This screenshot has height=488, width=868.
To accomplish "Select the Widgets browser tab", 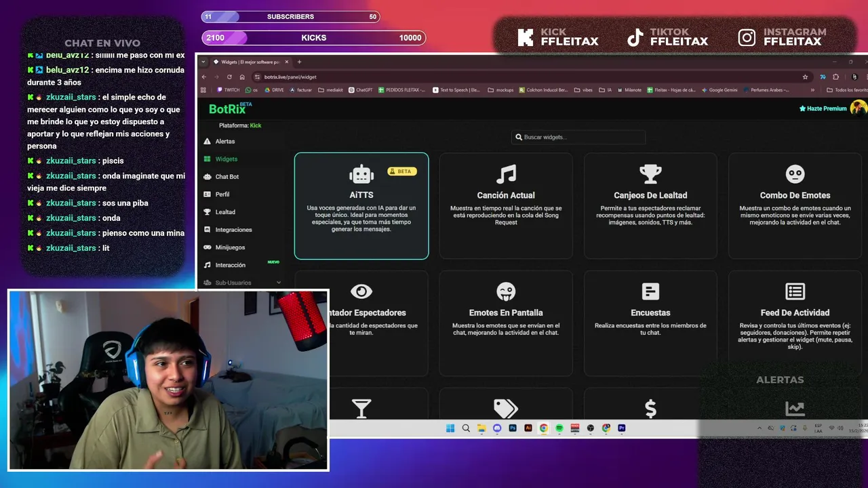I will [251, 62].
